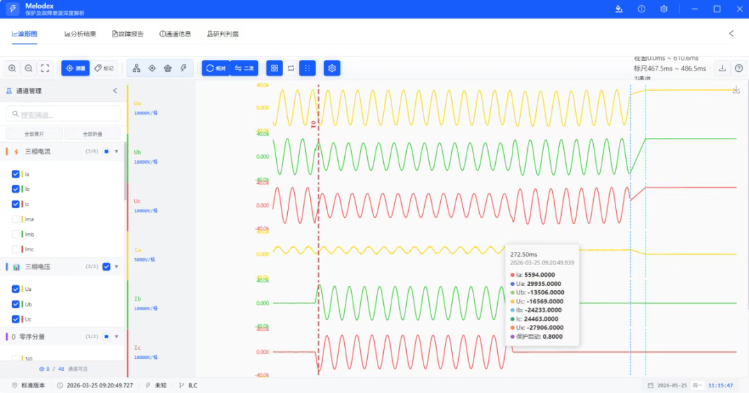Select the 标记 tag marker tool
Image resolution: width=749 pixels, height=393 pixels.
pos(104,68)
